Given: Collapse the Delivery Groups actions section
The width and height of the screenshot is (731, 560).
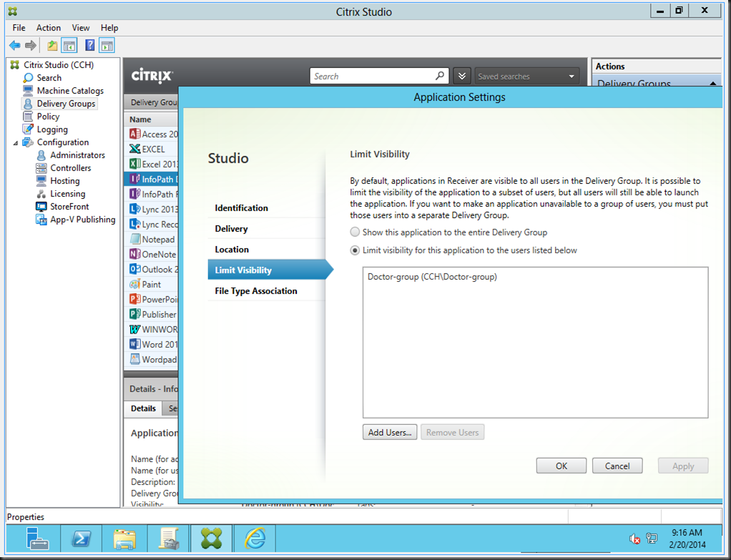Looking at the screenshot, I should (x=713, y=84).
